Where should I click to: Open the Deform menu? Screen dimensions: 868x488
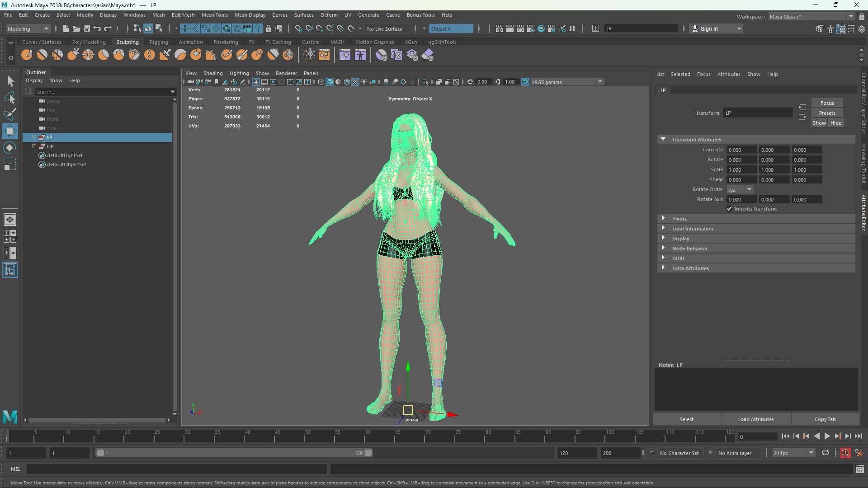329,15
